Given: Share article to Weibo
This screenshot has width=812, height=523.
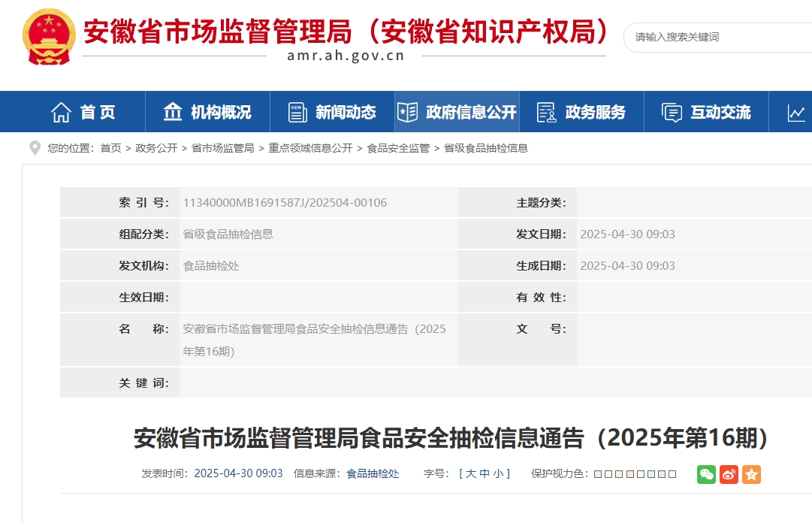Looking at the screenshot, I should click(729, 474).
